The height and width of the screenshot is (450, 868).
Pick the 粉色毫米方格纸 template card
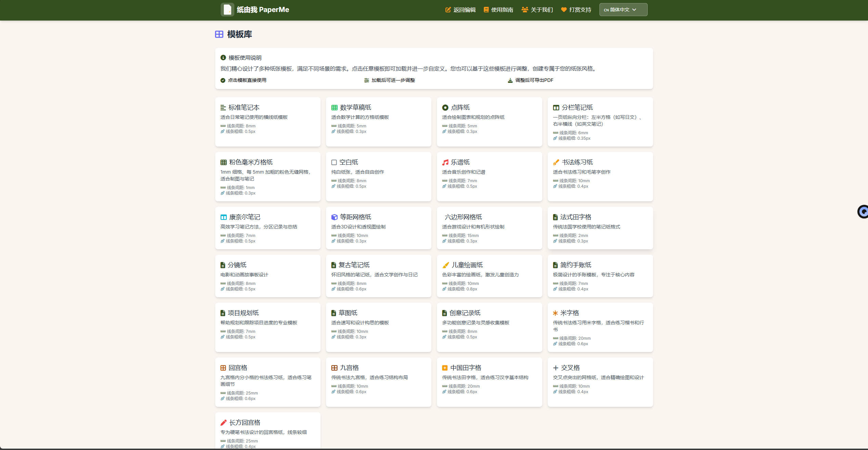(x=268, y=176)
